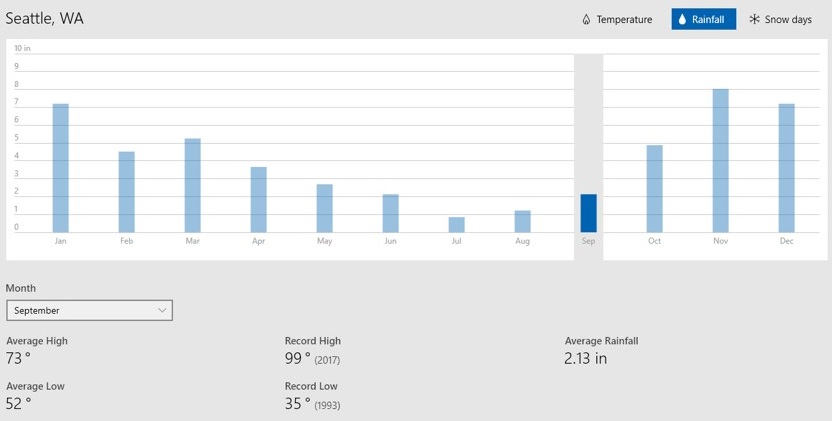Select the May month label
Image resolution: width=832 pixels, height=421 pixels.
pos(325,241)
